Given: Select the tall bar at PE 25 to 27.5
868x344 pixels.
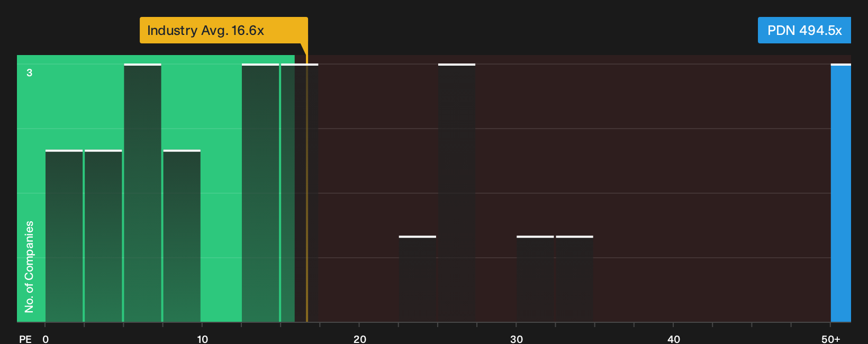Looking at the screenshot, I should (457, 193).
